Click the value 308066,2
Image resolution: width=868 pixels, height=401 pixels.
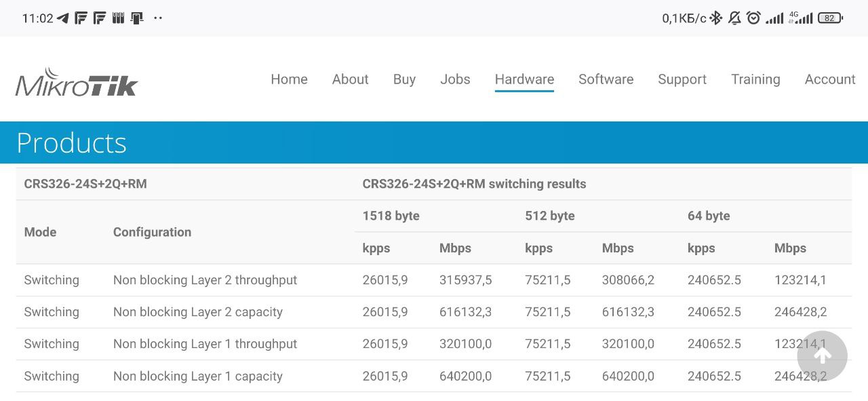point(628,280)
